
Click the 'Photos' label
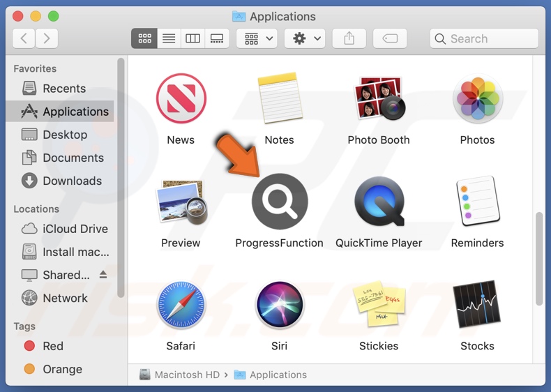(x=478, y=140)
